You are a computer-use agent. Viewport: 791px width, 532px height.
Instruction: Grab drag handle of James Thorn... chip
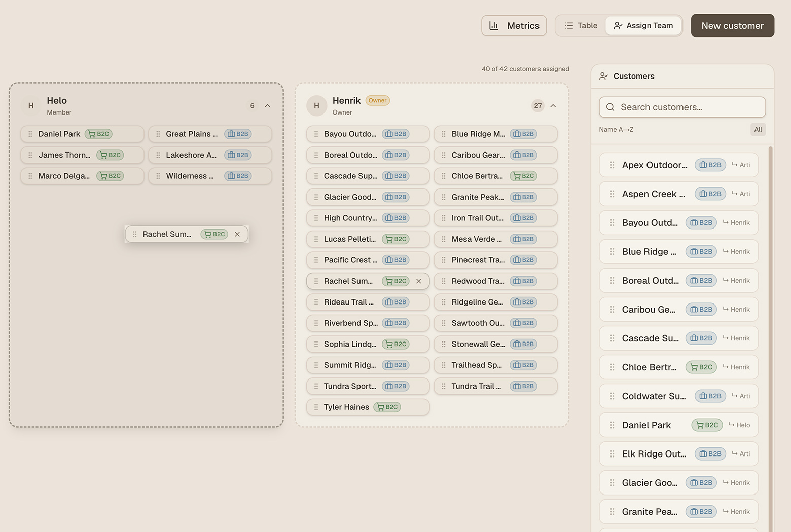pyautogui.click(x=30, y=155)
